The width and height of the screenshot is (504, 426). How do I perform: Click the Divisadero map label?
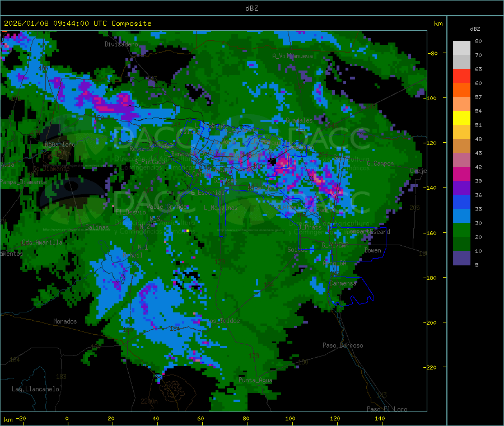click(x=121, y=44)
